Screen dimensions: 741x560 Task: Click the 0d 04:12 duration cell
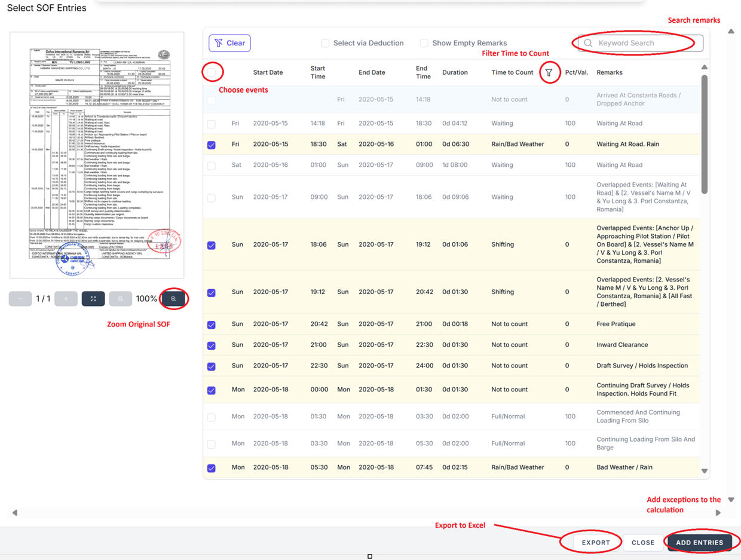[x=455, y=123]
